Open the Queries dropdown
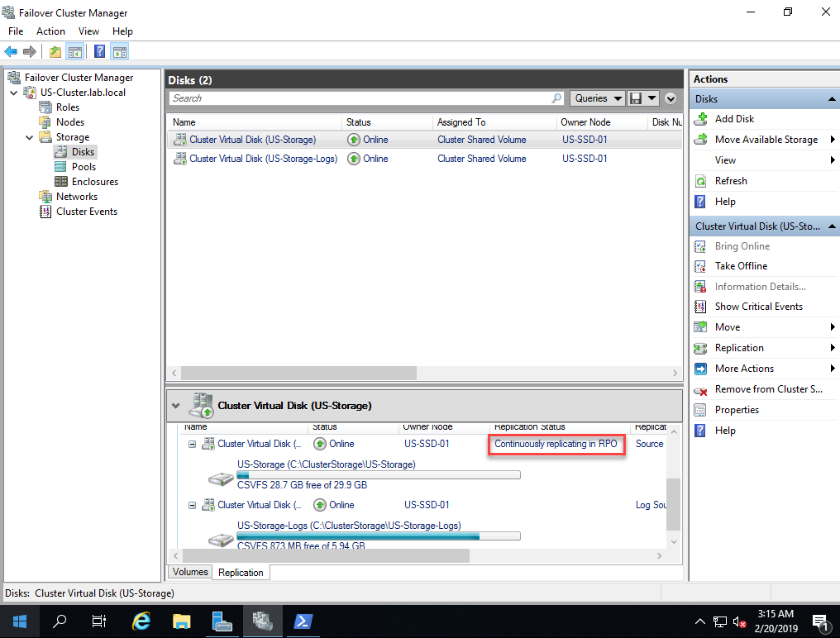840x638 pixels. point(598,98)
